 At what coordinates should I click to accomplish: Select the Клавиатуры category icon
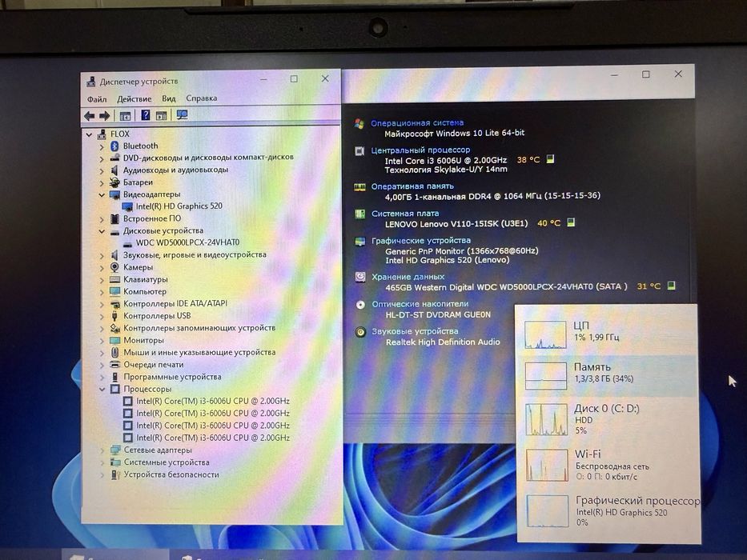(114, 279)
